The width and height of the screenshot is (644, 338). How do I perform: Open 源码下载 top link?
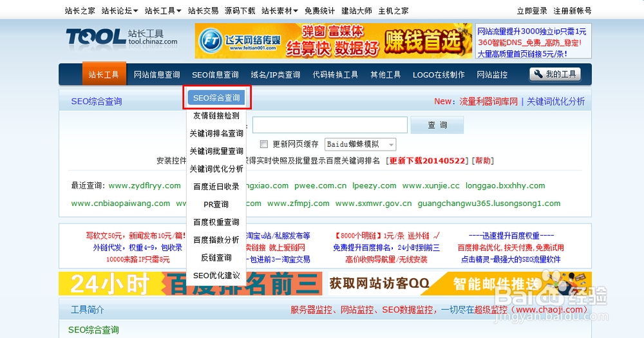240,11
